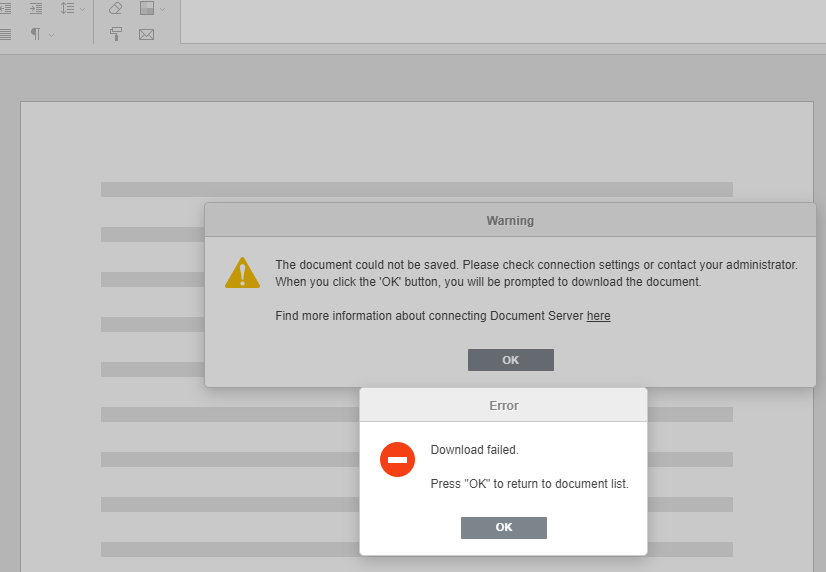826x572 pixels.
Task: Click 'Press "OK" to return to document list' text
Action: pos(529,484)
